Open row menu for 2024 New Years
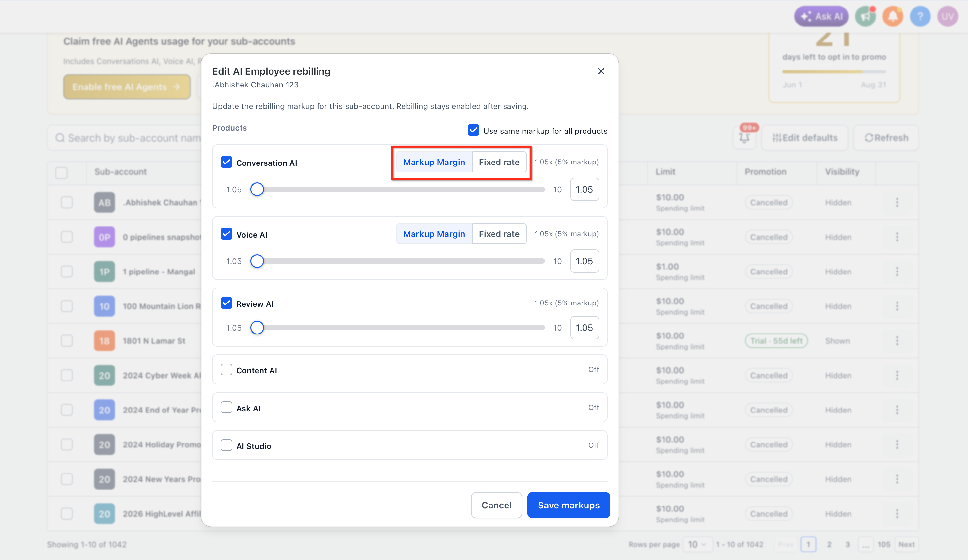Image resolution: width=968 pixels, height=560 pixels. click(x=897, y=479)
